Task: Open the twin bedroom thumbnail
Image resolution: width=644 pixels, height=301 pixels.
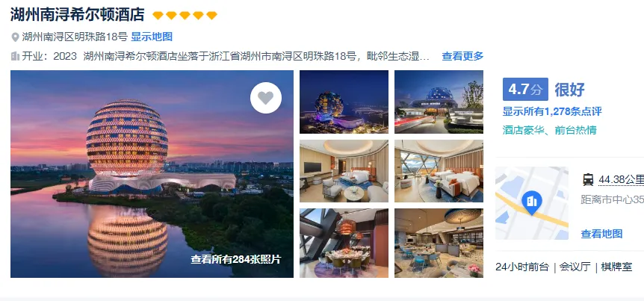Action: [439, 171]
